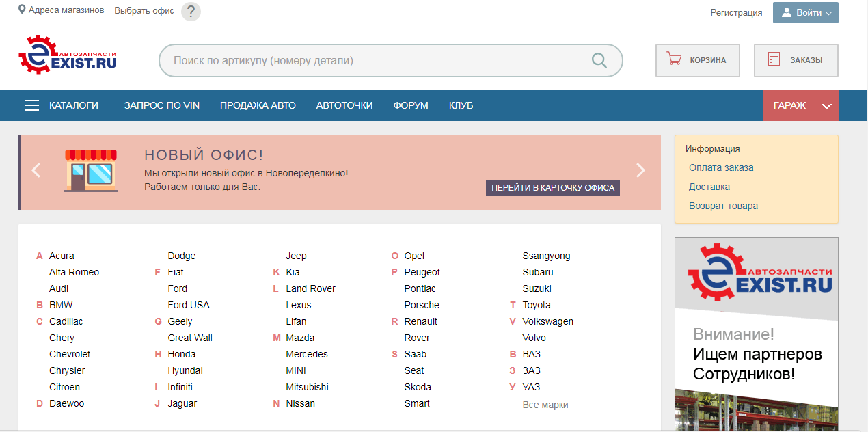Image resolution: width=868 pixels, height=432 pixels.
Task: Focus the article number search field
Action: pyautogui.click(x=391, y=60)
